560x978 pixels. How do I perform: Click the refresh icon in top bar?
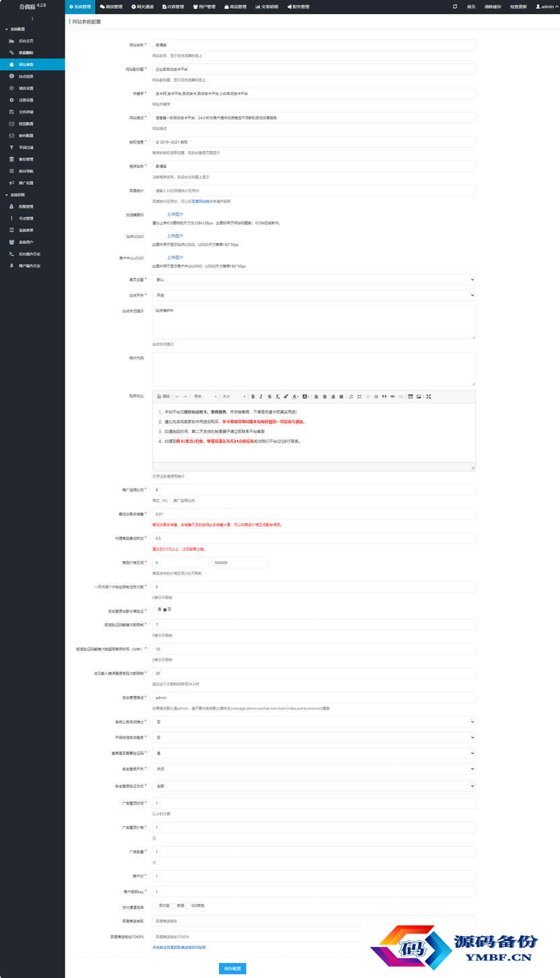(455, 6)
